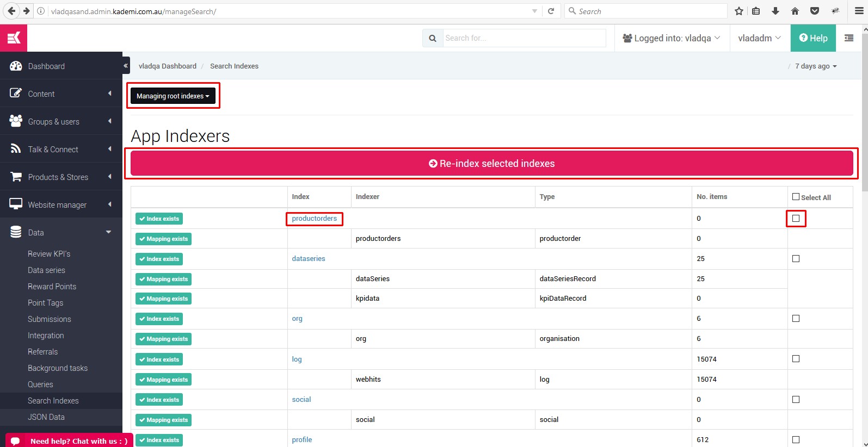Open the Logged into: vladqa dropdown
This screenshot has width=868, height=447.
672,38
